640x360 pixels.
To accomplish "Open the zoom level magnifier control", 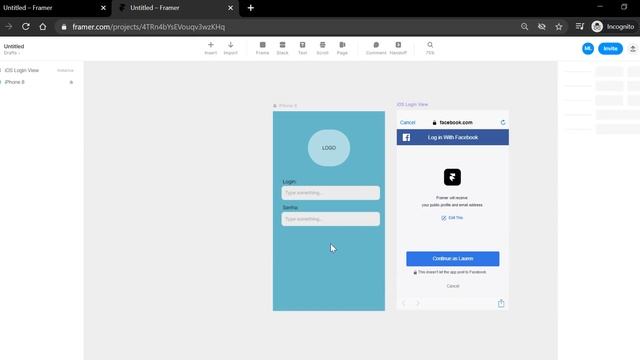I will pos(430,48).
